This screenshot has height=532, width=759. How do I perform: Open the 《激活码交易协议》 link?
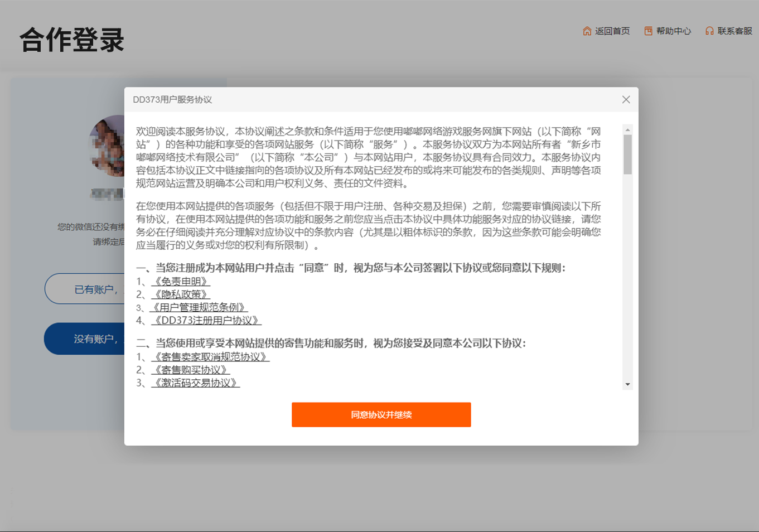pyautogui.click(x=195, y=383)
